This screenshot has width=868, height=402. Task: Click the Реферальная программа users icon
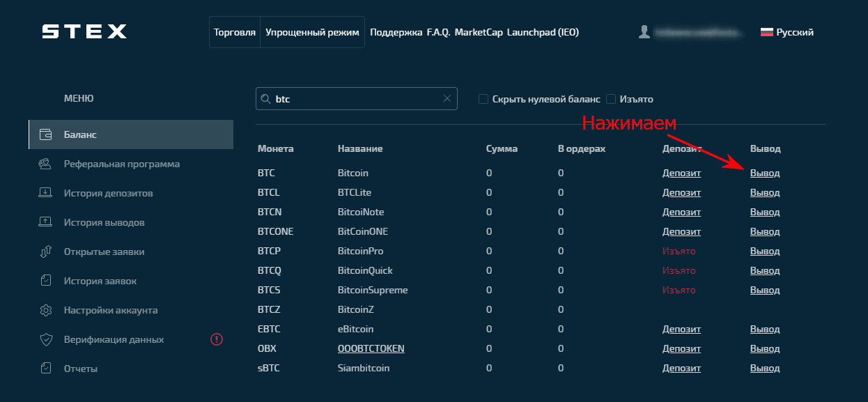coord(45,164)
